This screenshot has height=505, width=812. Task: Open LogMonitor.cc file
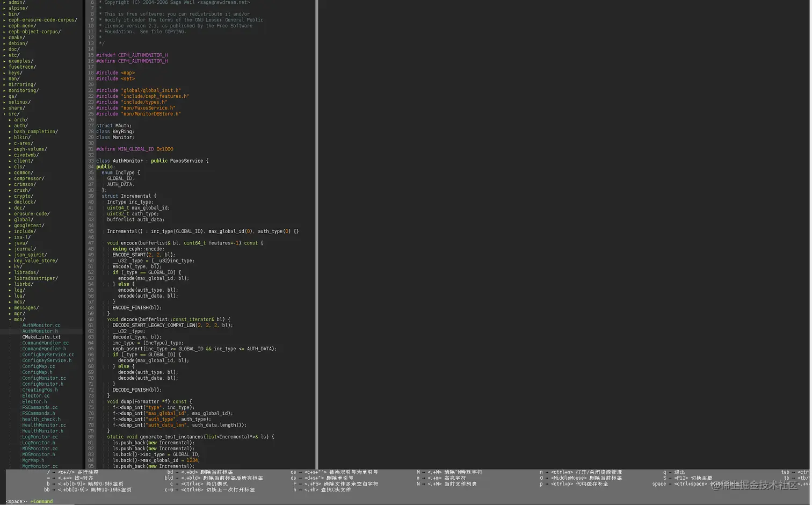[40, 437]
